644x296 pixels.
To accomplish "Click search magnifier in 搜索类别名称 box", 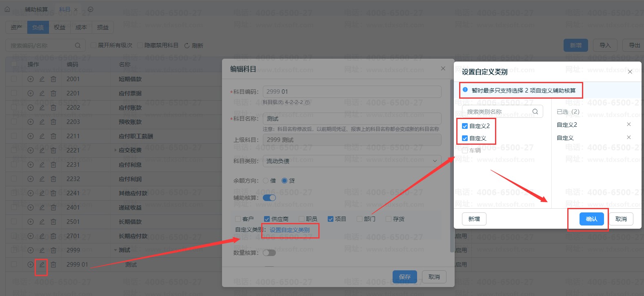I will (x=535, y=111).
